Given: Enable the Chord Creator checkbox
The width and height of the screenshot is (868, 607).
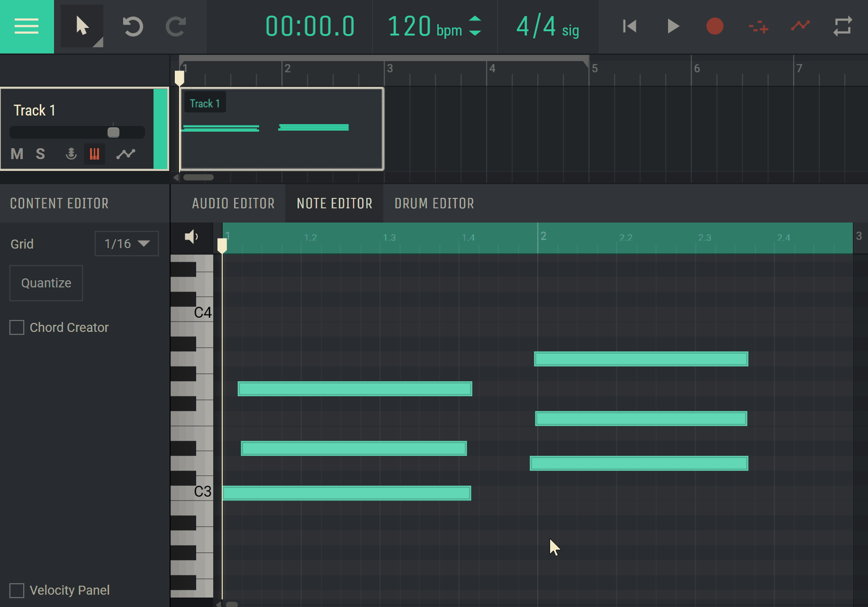Looking at the screenshot, I should (17, 328).
